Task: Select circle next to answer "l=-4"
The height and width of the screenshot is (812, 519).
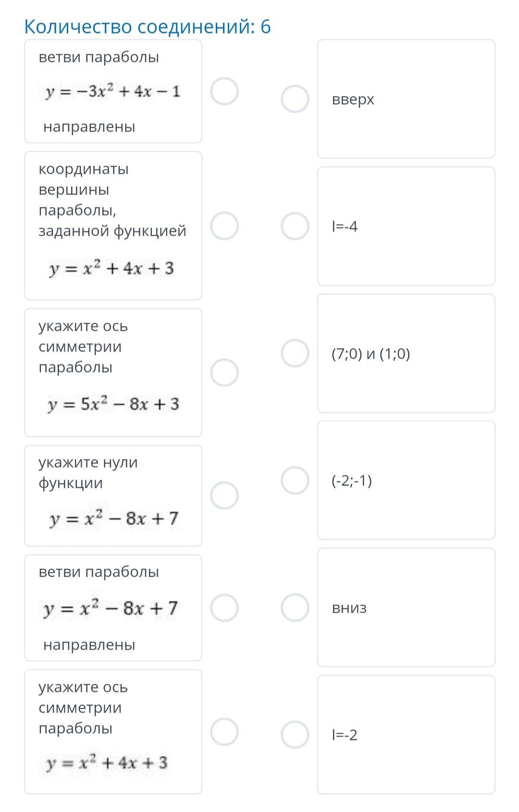Action: click(295, 226)
